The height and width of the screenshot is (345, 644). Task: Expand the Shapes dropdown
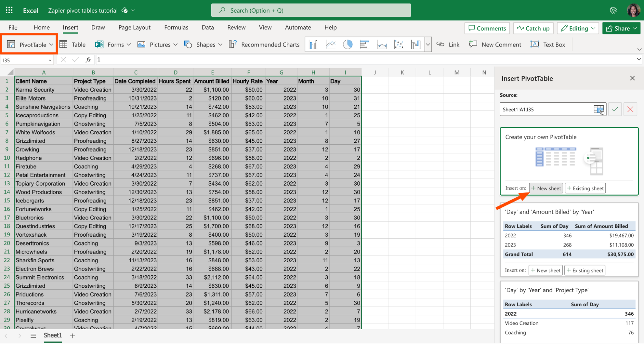click(x=220, y=44)
